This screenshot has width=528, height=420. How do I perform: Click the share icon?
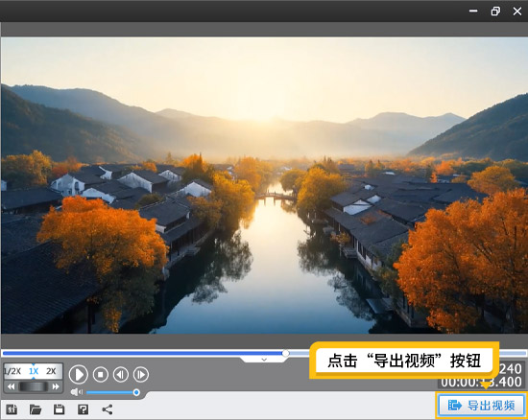(x=108, y=409)
